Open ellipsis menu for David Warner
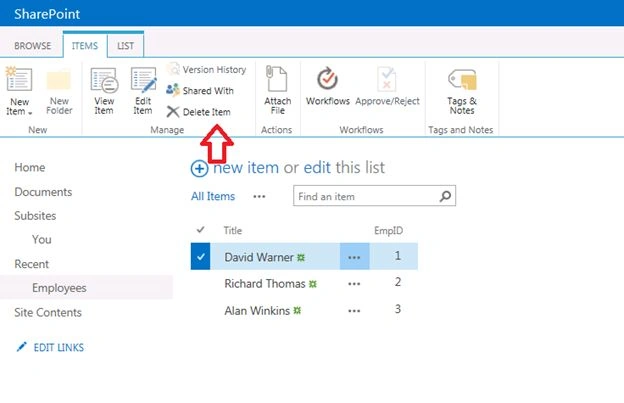The width and height of the screenshot is (624, 403). (354, 257)
